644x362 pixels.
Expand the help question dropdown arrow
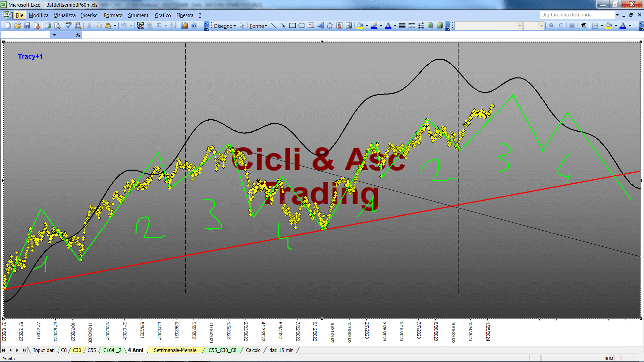tap(617, 15)
